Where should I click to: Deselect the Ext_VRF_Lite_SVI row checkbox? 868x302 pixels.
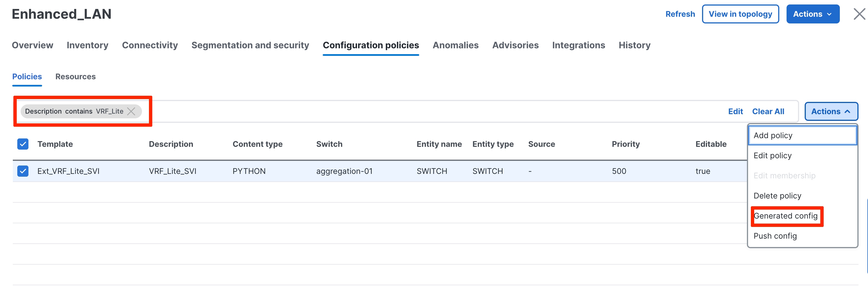(23, 171)
